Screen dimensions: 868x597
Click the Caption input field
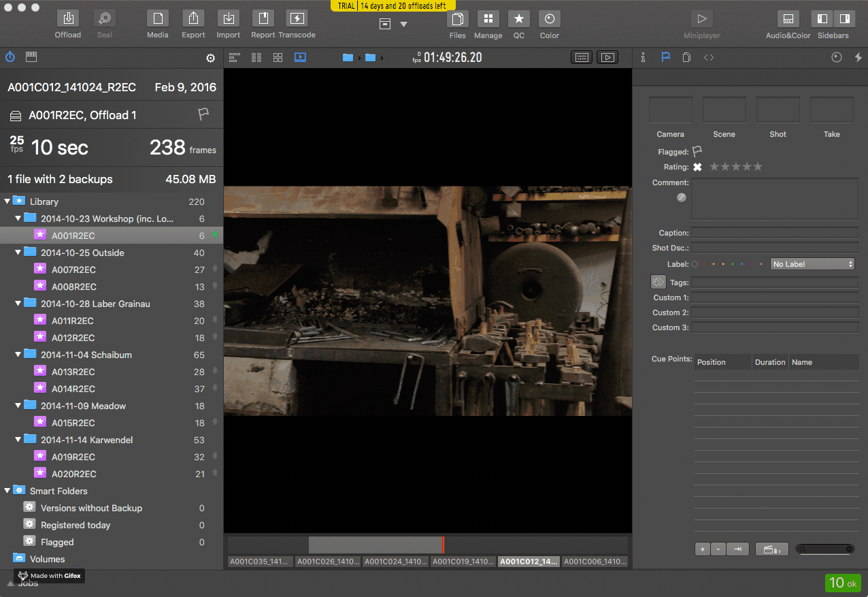[775, 233]
